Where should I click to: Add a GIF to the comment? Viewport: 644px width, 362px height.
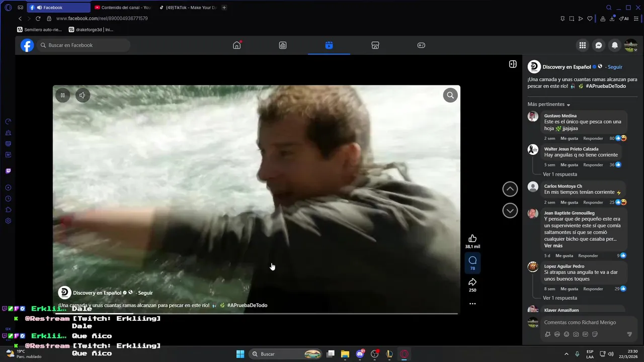tap(585, 334)
